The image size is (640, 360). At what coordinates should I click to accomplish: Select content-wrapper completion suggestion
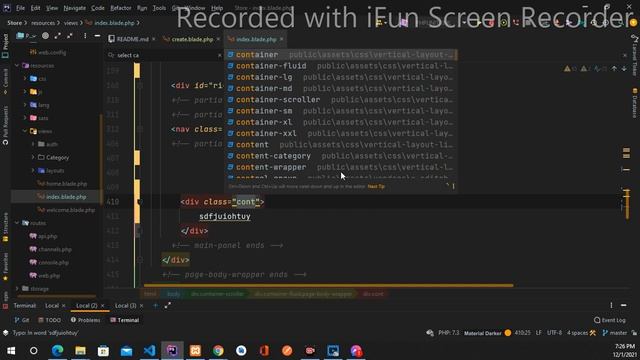[x=341, y=167]
